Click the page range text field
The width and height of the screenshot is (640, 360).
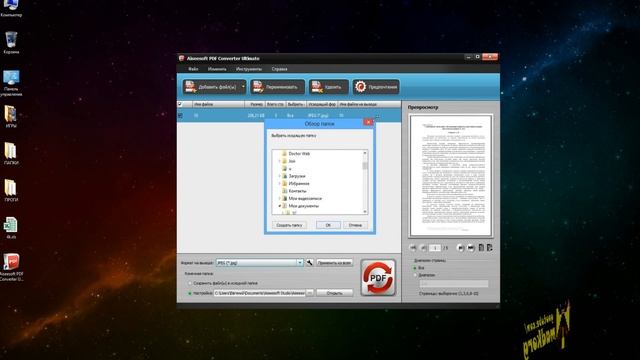pyautogui.click(x=453, y=283)
